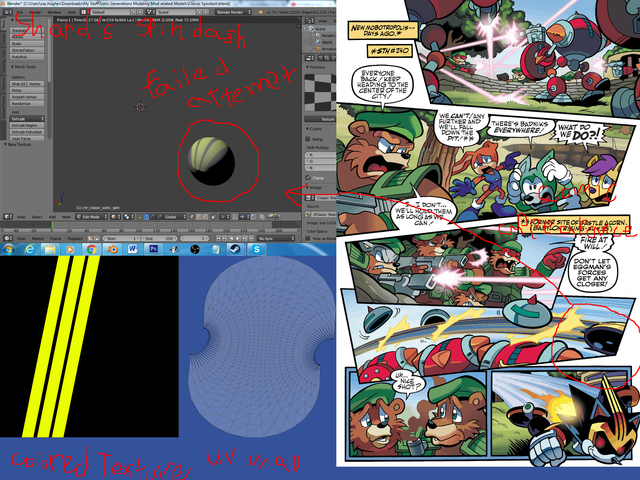Collapse the Mesh Tools panel

[12, 67]
